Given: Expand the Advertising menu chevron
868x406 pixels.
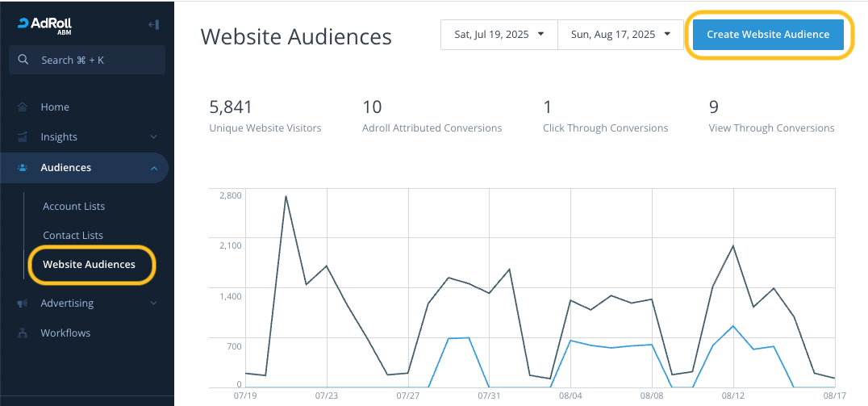Looking at the screenshot, I should click(x=153, y=303).
